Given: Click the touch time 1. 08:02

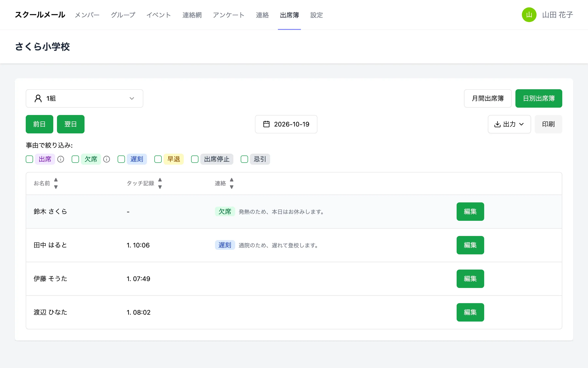Looking at the screenshot, I should coord(139,312).
